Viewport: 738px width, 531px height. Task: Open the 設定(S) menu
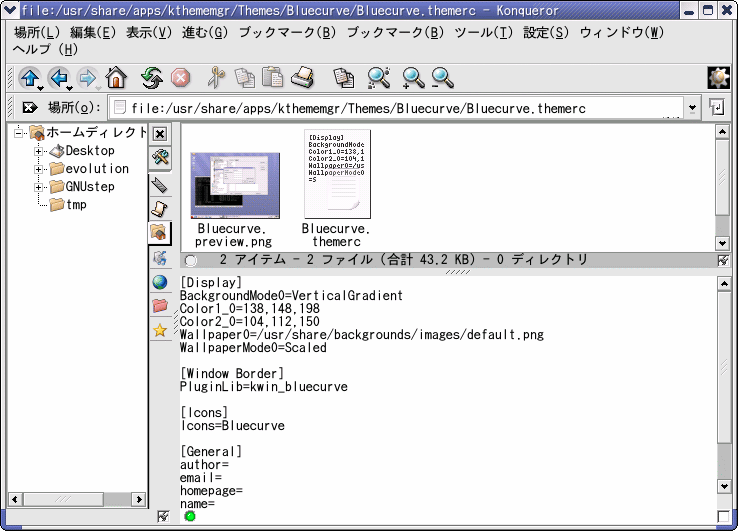[x=546, y=32]
